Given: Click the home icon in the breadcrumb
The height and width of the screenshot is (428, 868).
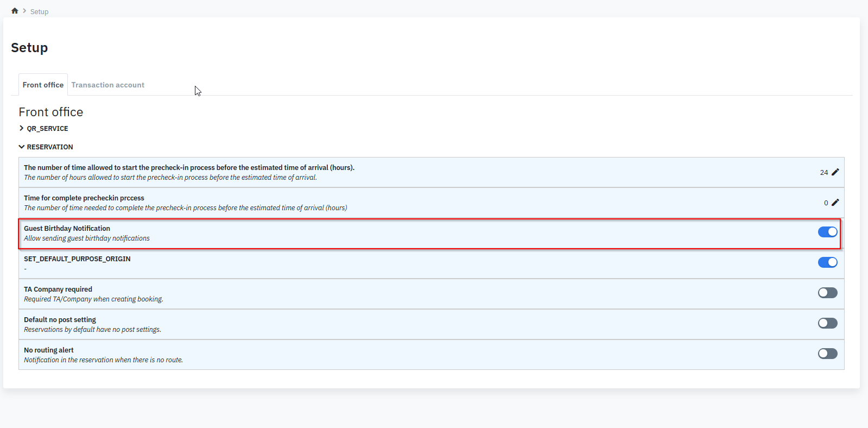Looking at the screenshot, I should pyautogui.click(x=15, y=11).
